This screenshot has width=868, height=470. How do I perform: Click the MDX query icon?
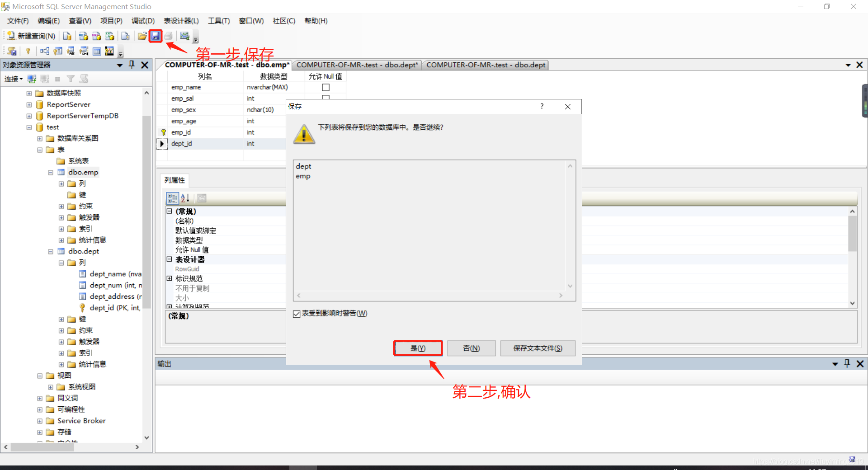(83, 36)
